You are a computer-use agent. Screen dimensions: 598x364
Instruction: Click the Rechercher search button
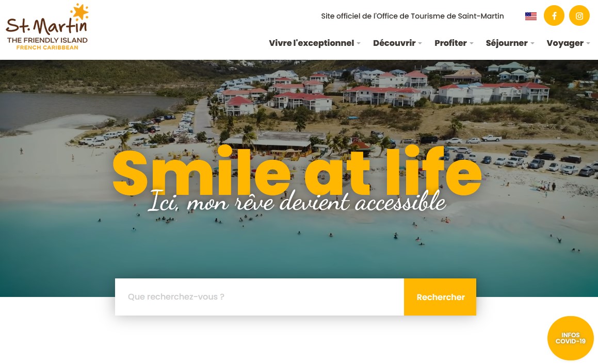click(x=440, y=297)
